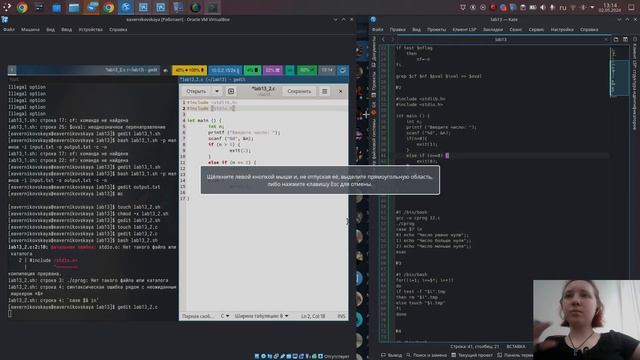
Task: Open the Kate menu 'Сервис'
Action: [536, 29]
